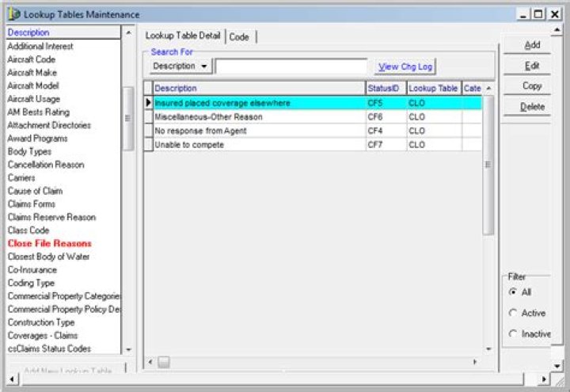Select Cancellation Reason in the list

pyautogui.click(x=46, y=165)
